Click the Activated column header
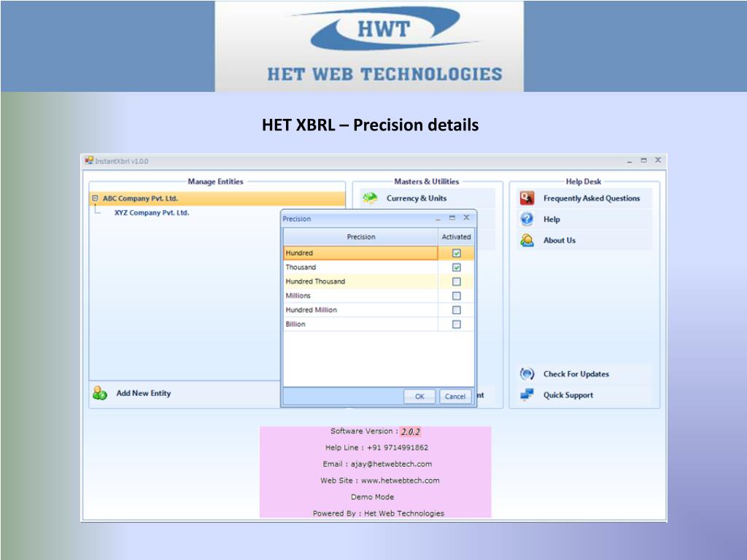Image resolution: width=747 pixels, height=560 pixels. pyautogui.click(x=456, y=237)
